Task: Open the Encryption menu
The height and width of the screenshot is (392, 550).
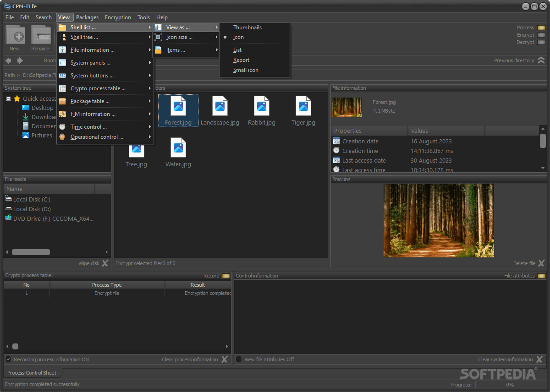Action: tap(118, 17)
